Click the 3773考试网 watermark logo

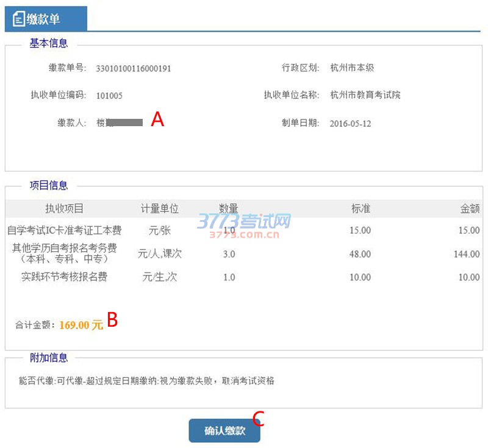click(x=244, y=224)
